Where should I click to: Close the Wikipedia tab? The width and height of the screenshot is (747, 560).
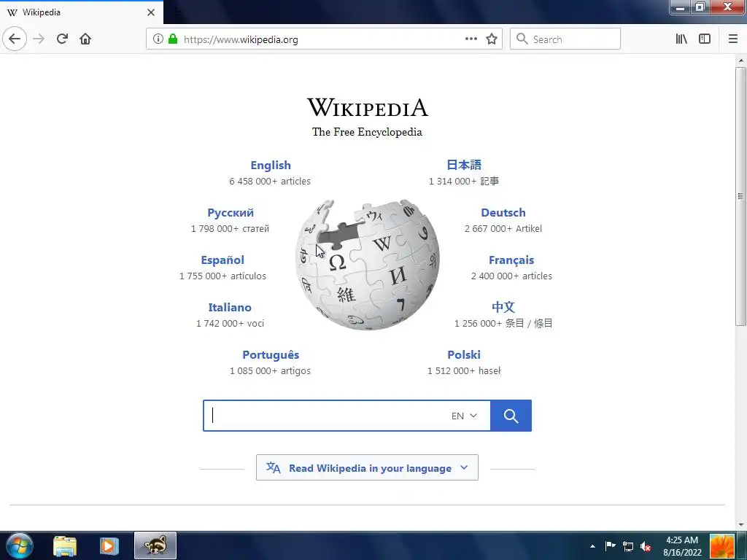[x=151, y=12]
